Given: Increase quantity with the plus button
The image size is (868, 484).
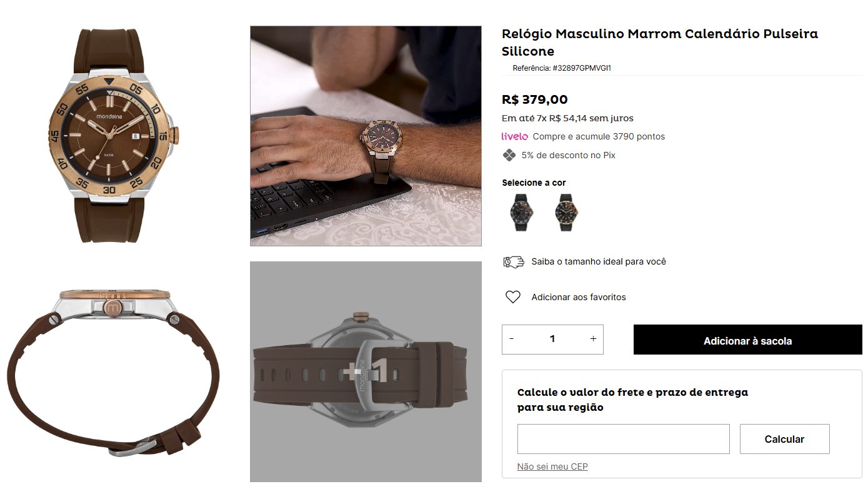Looking at the screenshot, I should (593, 339).
